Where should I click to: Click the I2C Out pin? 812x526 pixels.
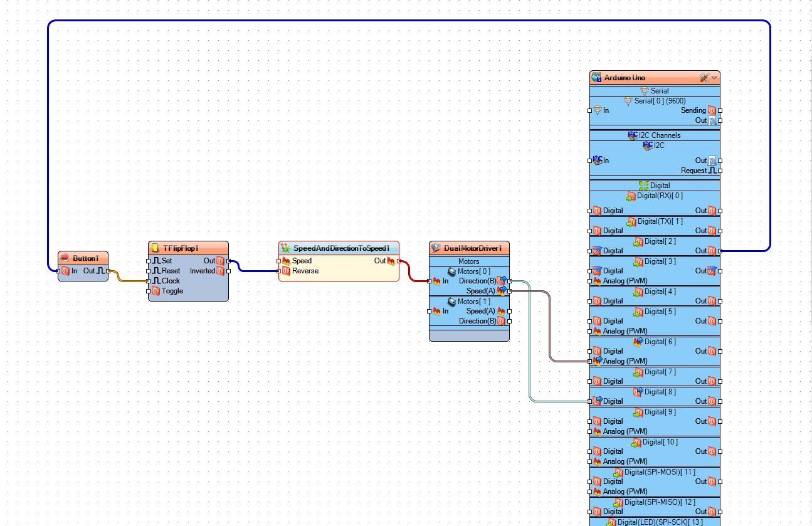(x=720, y=160)
